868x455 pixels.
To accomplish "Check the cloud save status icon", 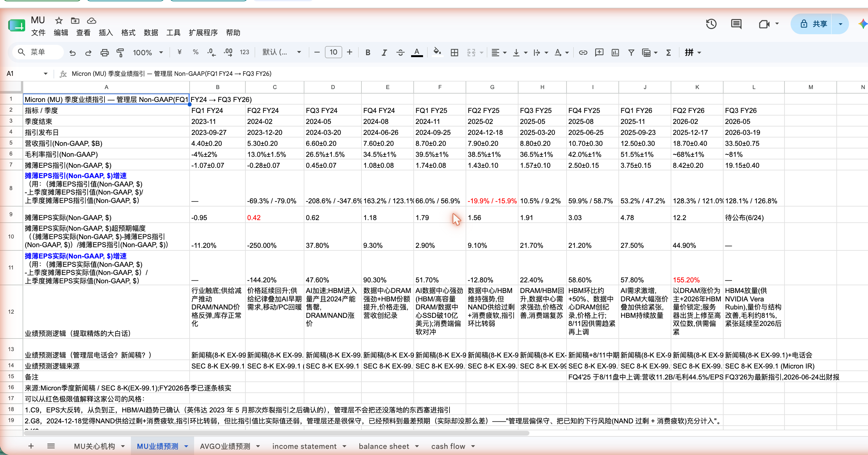I will [91, 21].
